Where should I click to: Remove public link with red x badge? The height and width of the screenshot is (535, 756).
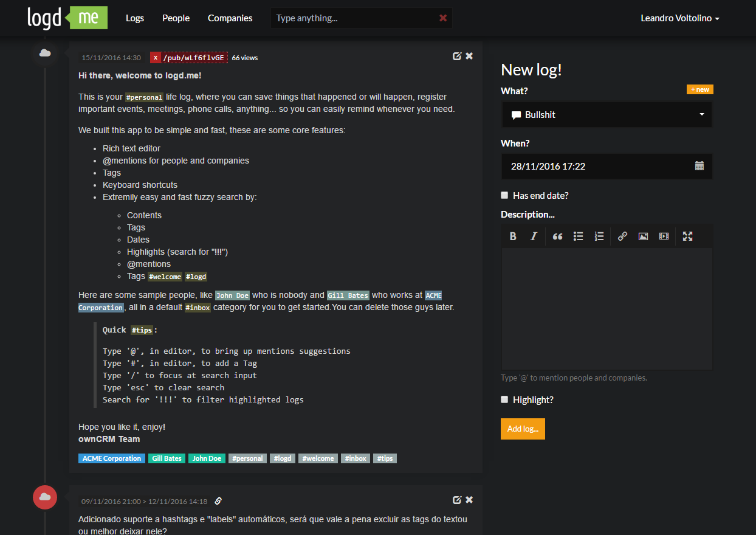click(x=156, y=58)
